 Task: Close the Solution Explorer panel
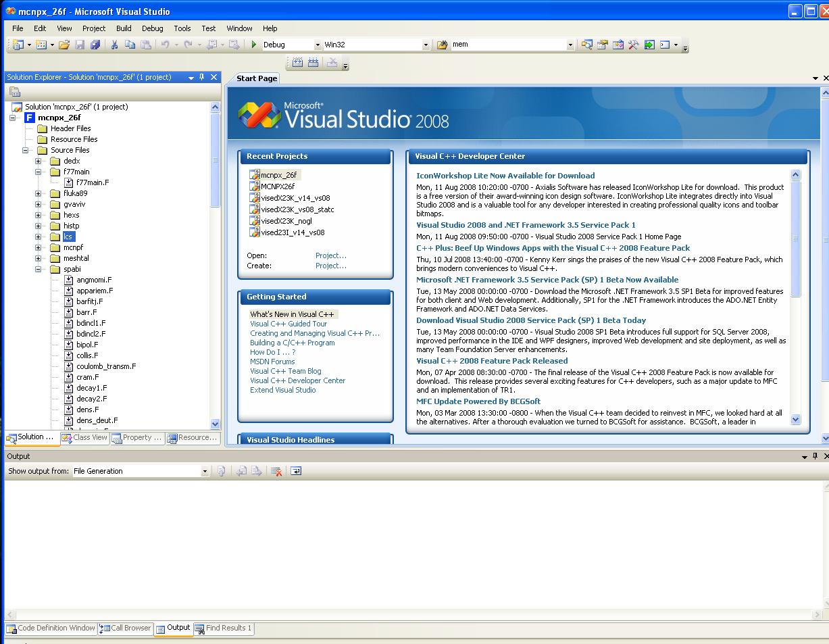pyautogui.click(x=213, y=77)
